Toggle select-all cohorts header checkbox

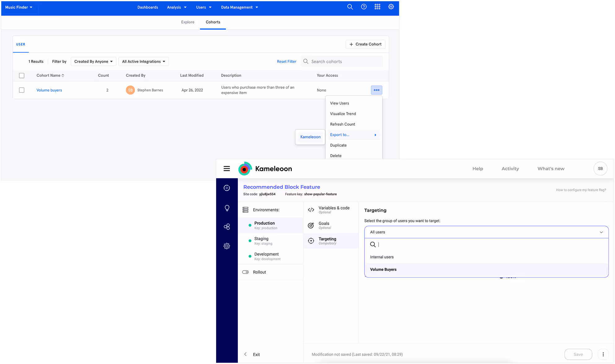click(x=22, y=76)
